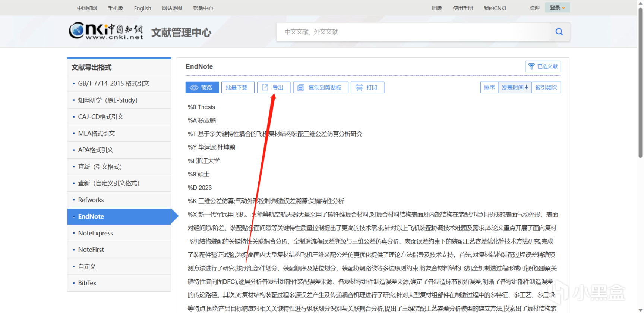Click the EndNote heading text

coord(199,66)
